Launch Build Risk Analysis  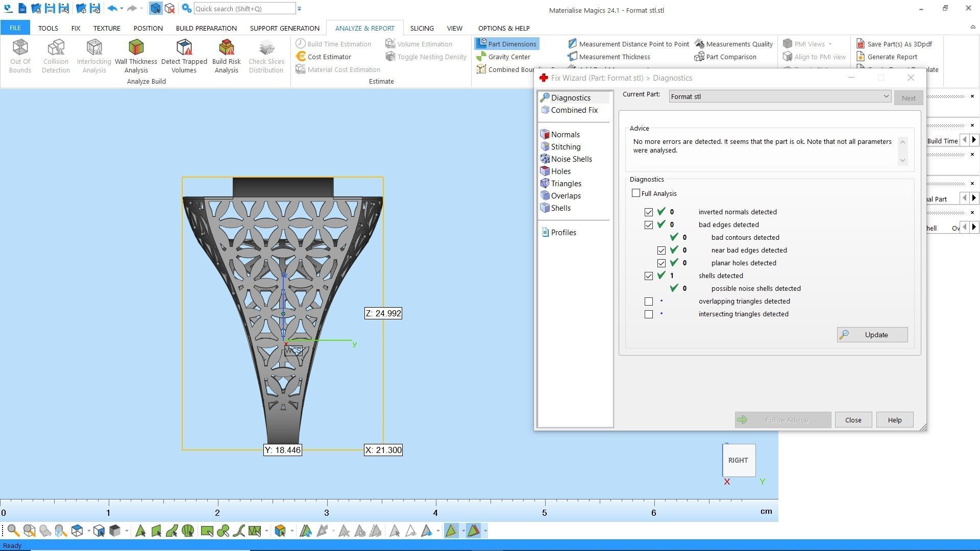pyautogui.click(x=226, y=56)
